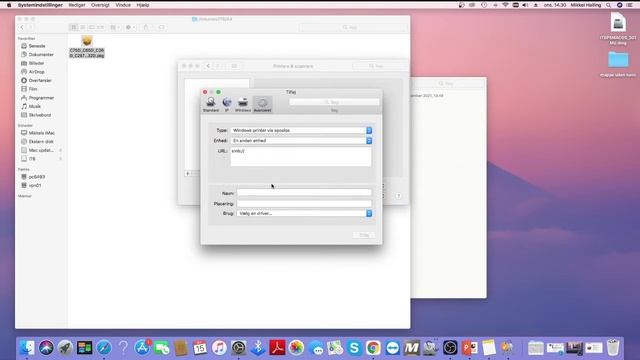Click the plus button under printer list
The height and width of the screenshot is (360, 640).
point(188,173)
